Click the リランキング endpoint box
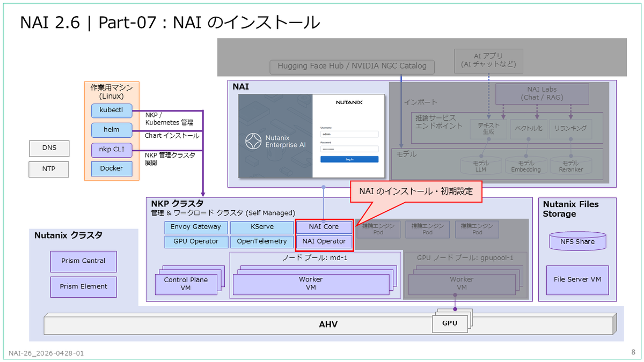644x362 pixels. (570, 129)
